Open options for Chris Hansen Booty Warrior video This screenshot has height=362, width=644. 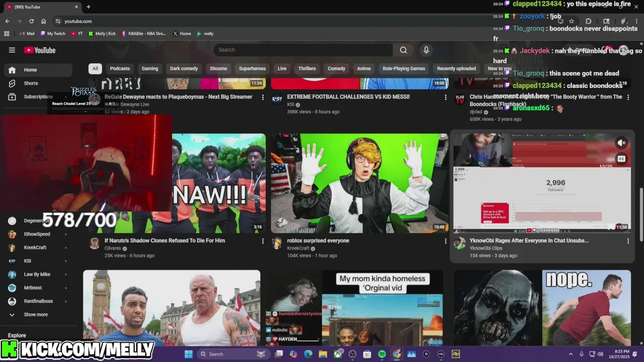[x=628, y=97]
